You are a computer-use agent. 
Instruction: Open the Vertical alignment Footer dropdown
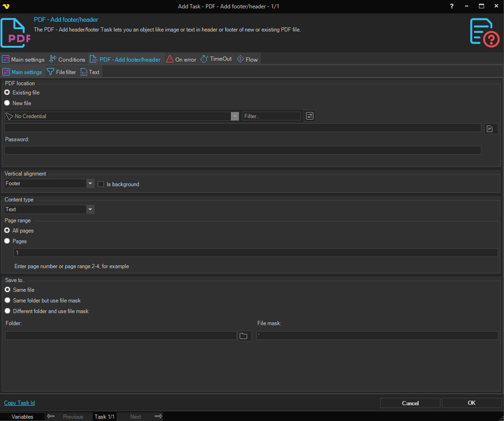(90, 183)
